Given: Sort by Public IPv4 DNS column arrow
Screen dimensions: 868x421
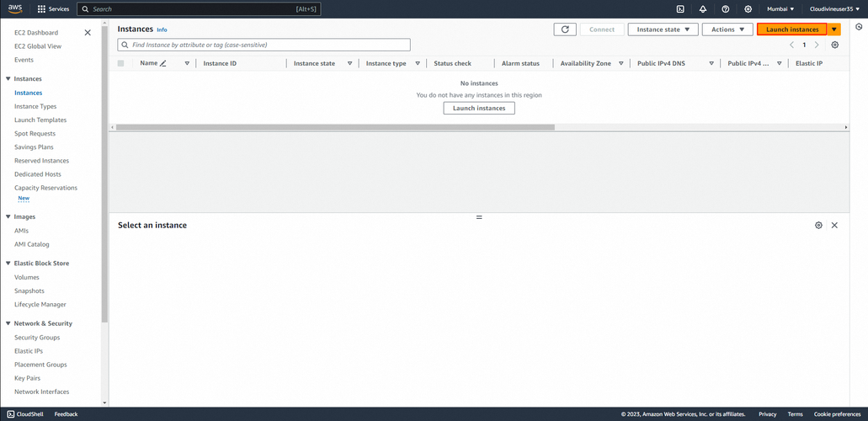Looking at the screenshot, I should 711,64.
